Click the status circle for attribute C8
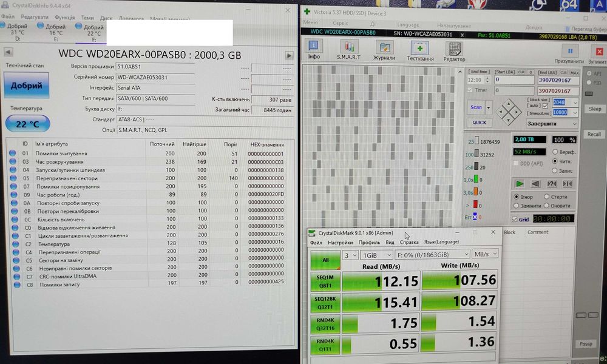 (17, 285)
